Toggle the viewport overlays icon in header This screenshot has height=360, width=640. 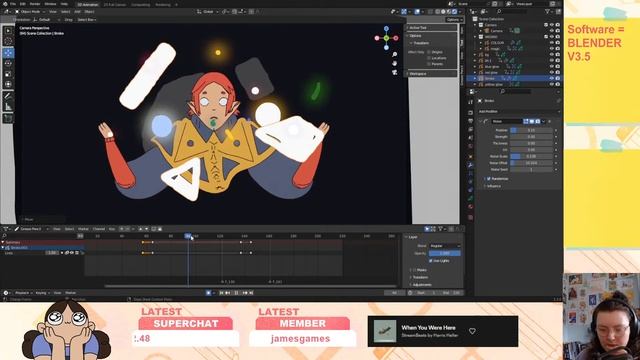pyautogui.click(x=417, y=12)
